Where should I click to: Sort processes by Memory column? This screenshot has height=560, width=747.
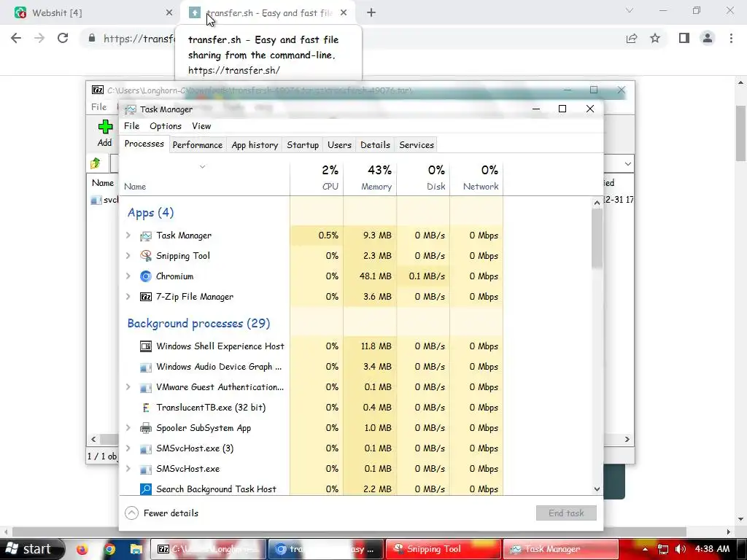point(370,178)
